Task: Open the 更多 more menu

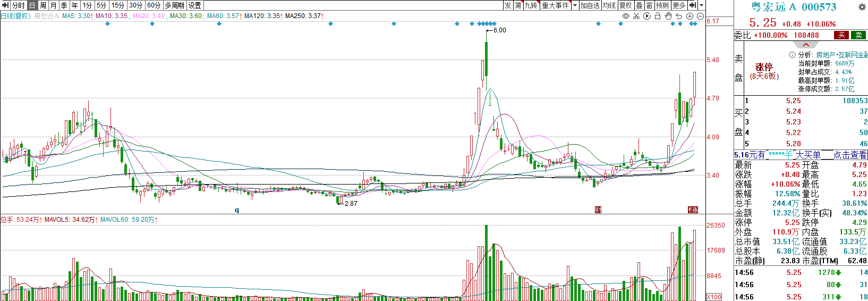Action: 679,5
